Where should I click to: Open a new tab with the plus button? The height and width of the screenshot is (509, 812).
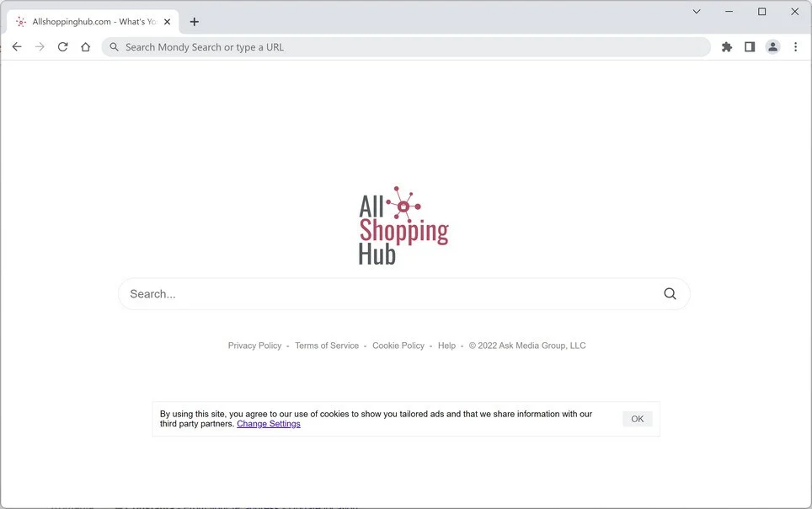pyautogui.click(x=195, y=22)
